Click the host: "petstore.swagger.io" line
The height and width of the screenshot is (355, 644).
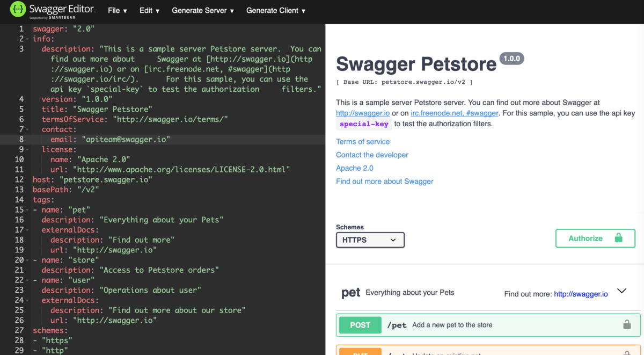coord(92,179)
